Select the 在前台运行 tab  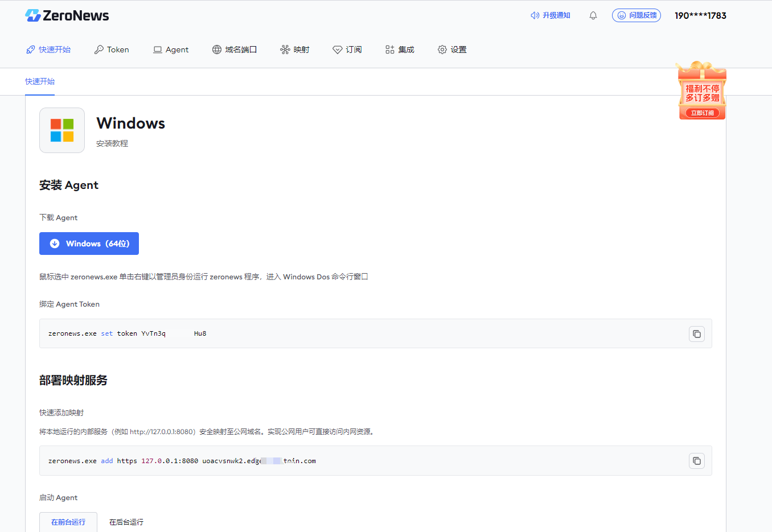[x=68, y=522]
